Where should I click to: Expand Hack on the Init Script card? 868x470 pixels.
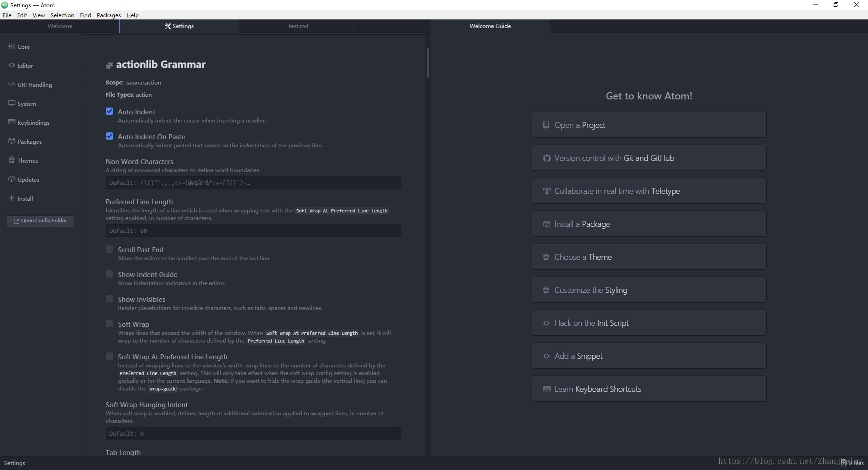(x=649, y=323)
